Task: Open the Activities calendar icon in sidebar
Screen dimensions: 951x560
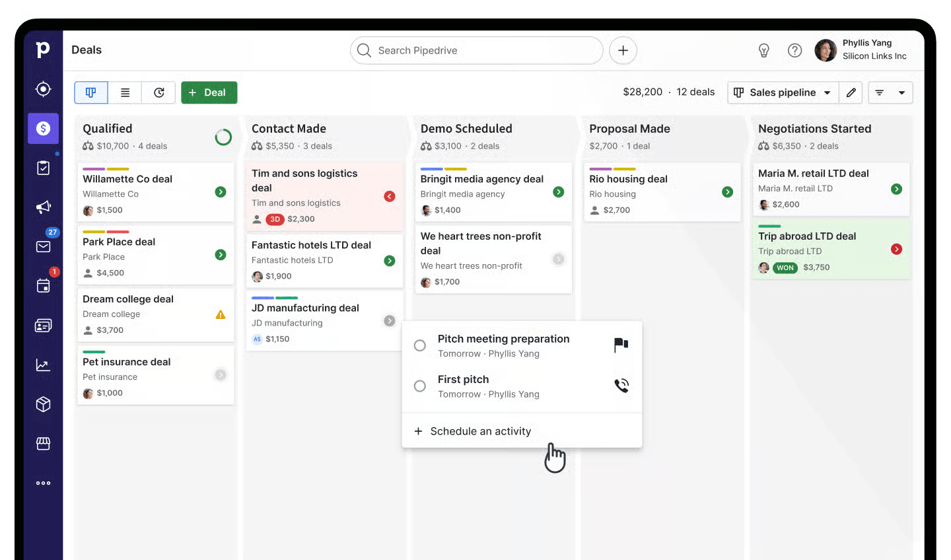Action: pos(43,286)
